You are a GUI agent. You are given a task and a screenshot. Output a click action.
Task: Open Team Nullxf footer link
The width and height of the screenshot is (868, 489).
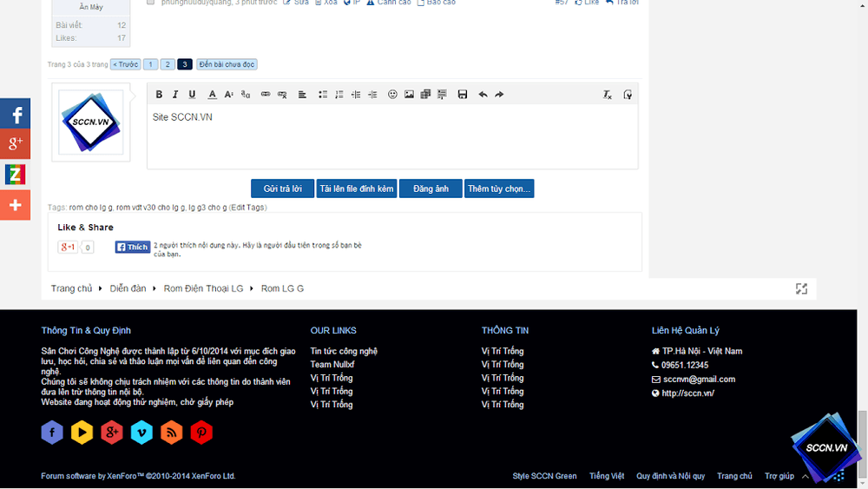[x=332, y=365]
